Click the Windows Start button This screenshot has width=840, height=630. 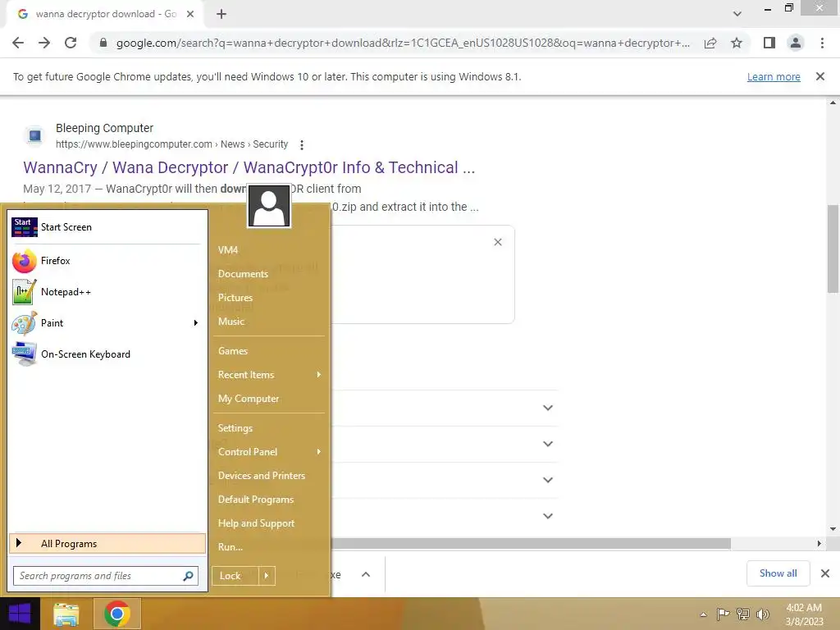tap(20, 614)
